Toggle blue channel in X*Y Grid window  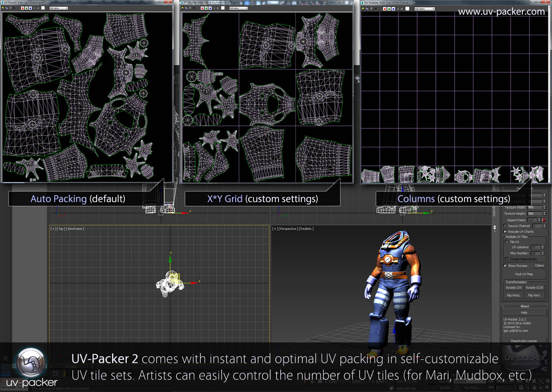tap(210, 8)
